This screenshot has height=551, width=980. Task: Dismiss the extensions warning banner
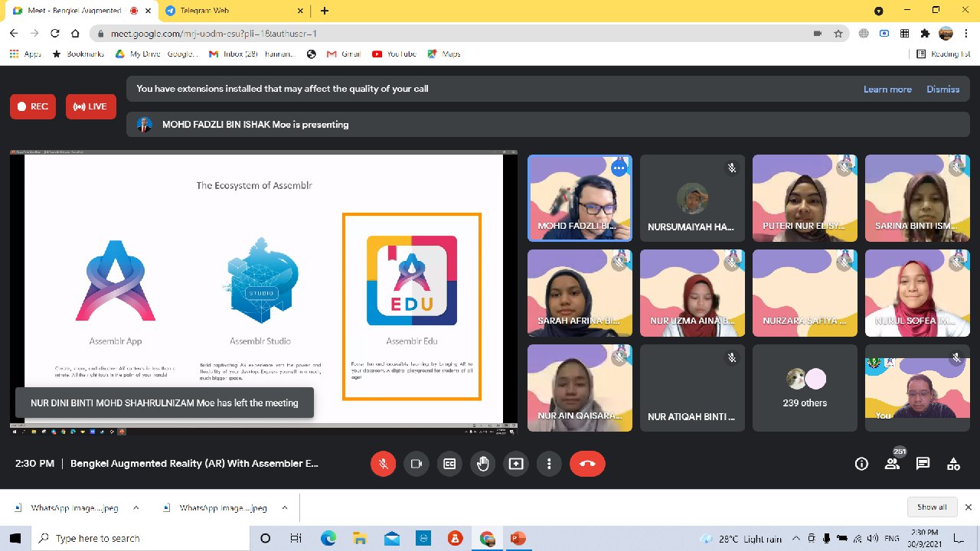point(942,90)
